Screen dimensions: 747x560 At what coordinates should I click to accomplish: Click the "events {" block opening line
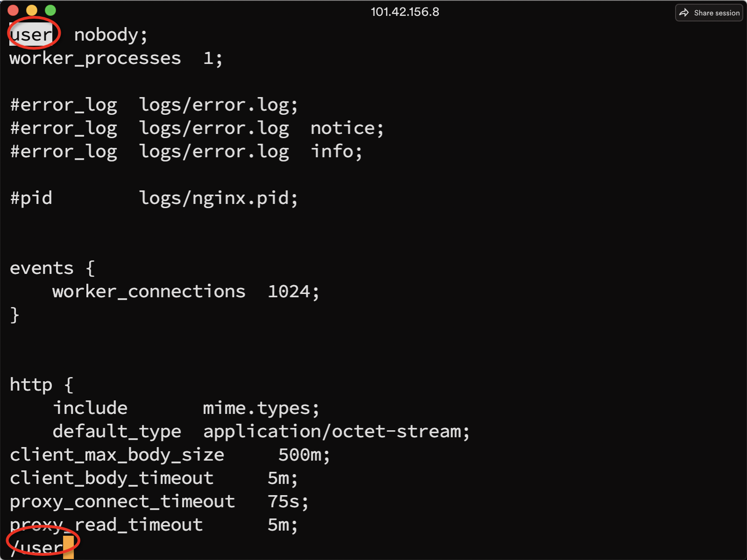pos(52,268)
